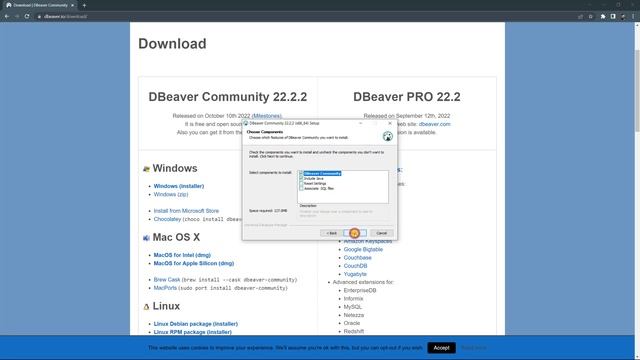
Task: Open the browser extensions puzzle icon
Action: [x=603, y=16]
